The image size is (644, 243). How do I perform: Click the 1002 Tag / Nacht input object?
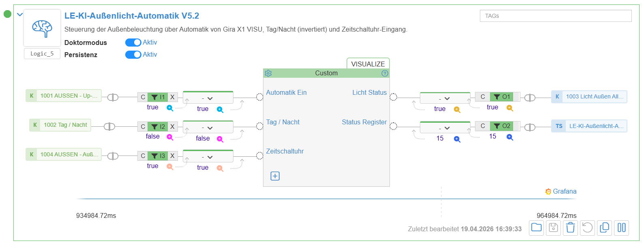pos(60,125)
